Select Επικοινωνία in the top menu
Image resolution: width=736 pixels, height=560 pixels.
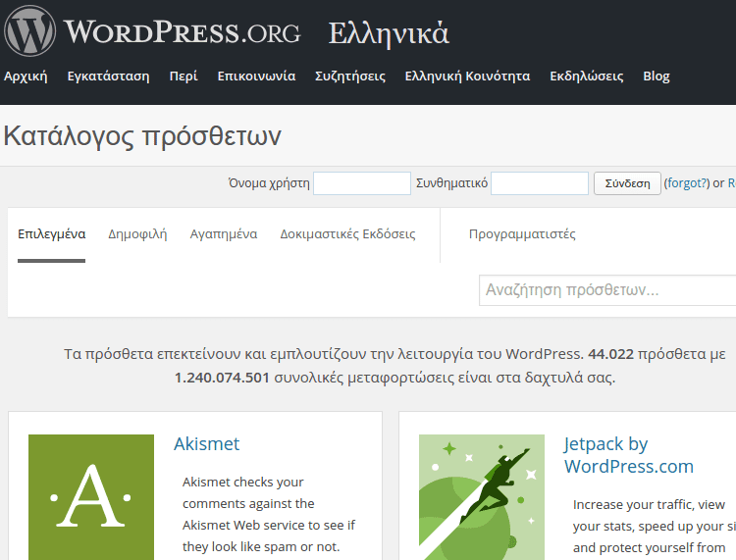(256, 76)
